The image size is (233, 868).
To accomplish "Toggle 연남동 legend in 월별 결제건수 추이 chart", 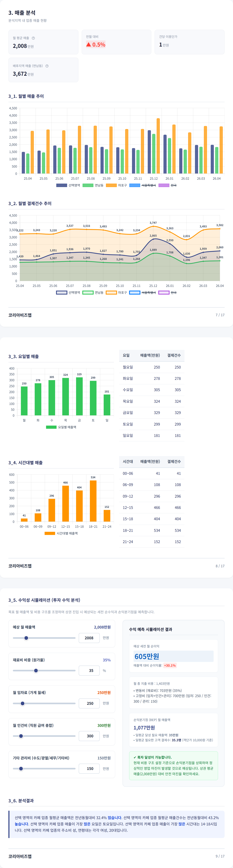I will tap(93, 292).
